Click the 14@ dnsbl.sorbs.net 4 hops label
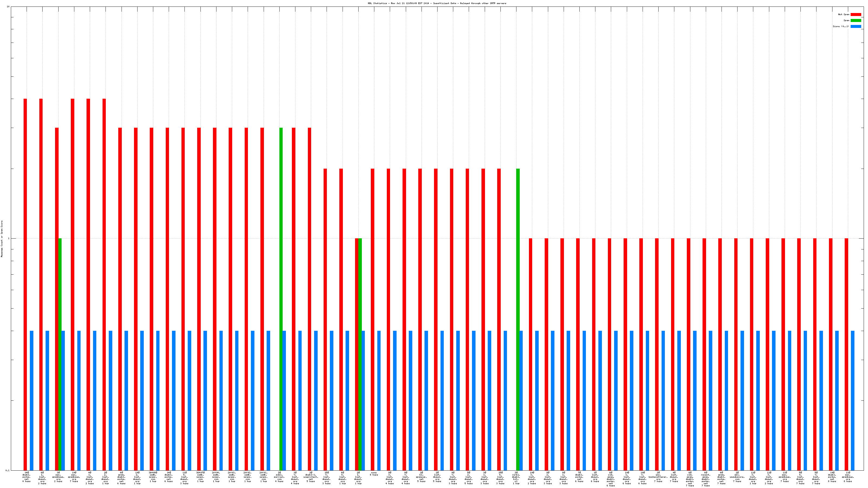The width and height of the screenshot is (868, 488). pyautogui.click(x=26, y=477)
